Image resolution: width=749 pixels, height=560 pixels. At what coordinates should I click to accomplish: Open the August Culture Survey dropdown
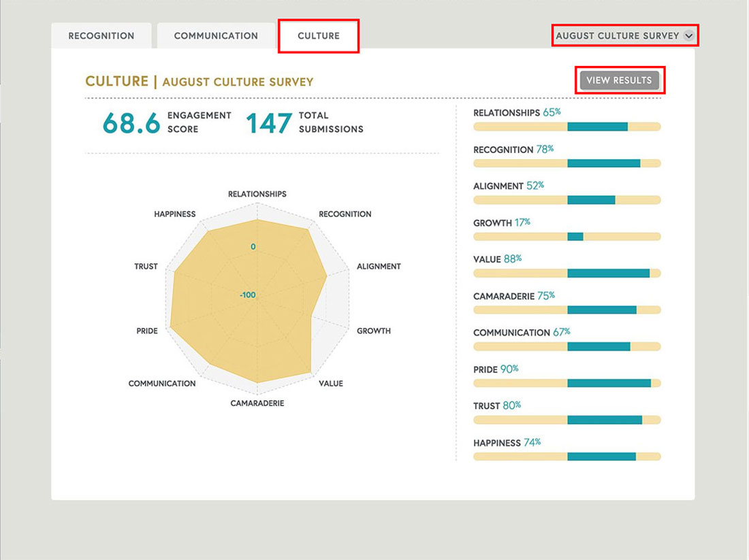pyautogui.click(x=616, y=35)
